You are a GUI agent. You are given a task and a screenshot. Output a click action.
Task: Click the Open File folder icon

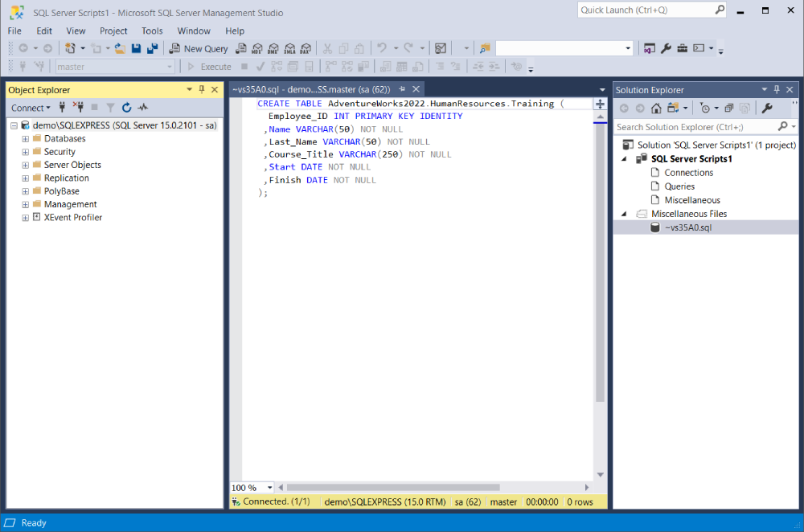120,48
